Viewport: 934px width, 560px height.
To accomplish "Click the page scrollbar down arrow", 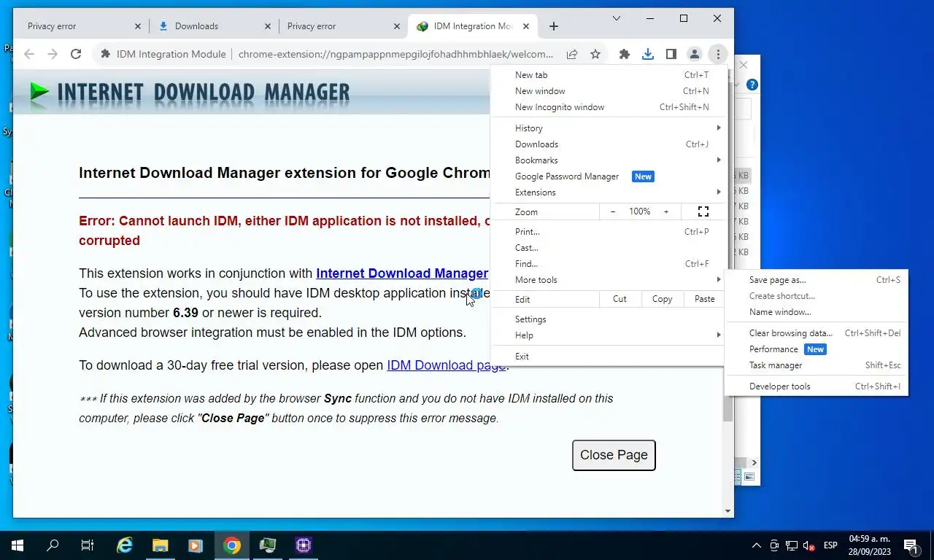I will click(727, 512).
